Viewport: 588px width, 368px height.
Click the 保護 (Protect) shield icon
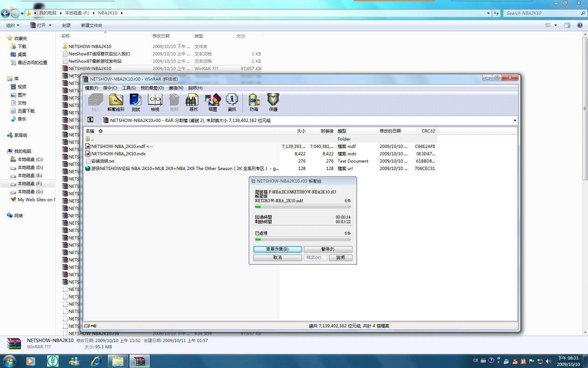(273, 103)
